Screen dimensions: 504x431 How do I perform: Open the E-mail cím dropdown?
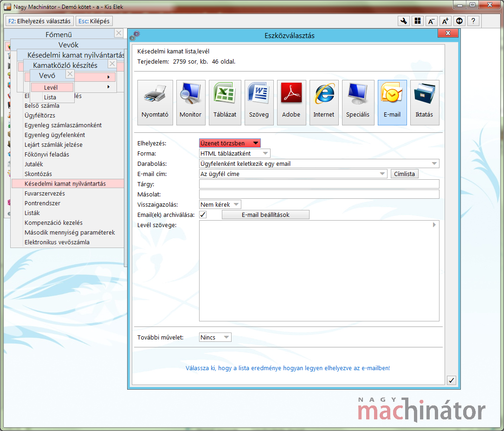coord(293,174)
